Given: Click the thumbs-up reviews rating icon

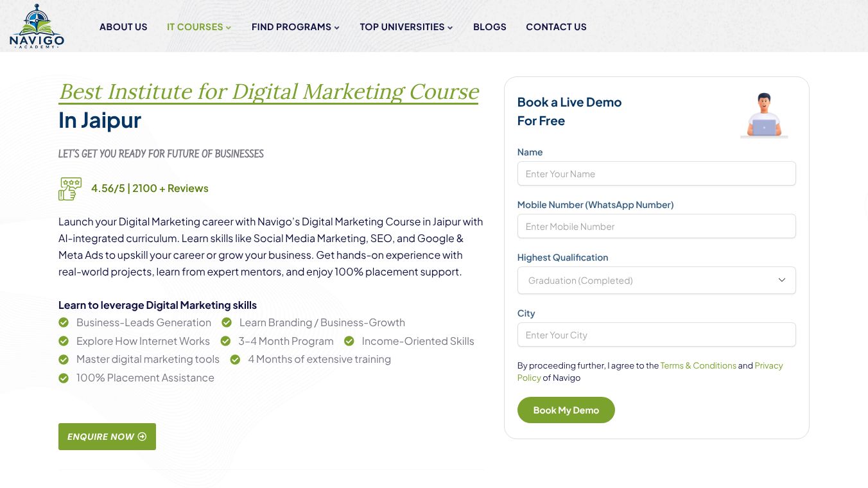Looking at the screenshot, I should coord(70,189).
